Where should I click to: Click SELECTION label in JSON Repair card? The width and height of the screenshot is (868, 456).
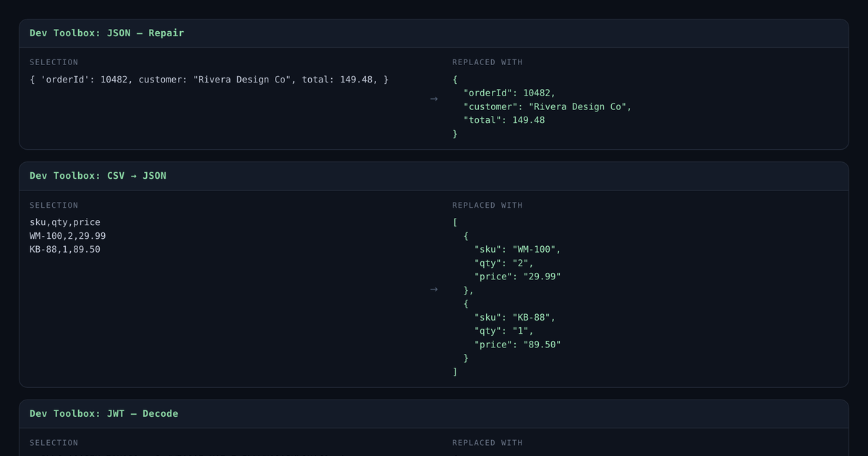(54, 62)
